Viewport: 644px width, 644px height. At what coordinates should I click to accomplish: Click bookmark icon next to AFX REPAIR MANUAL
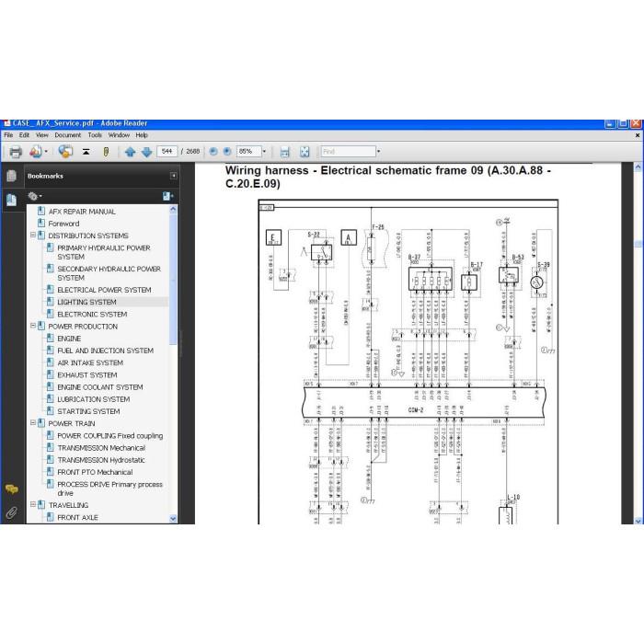point(41,211)
